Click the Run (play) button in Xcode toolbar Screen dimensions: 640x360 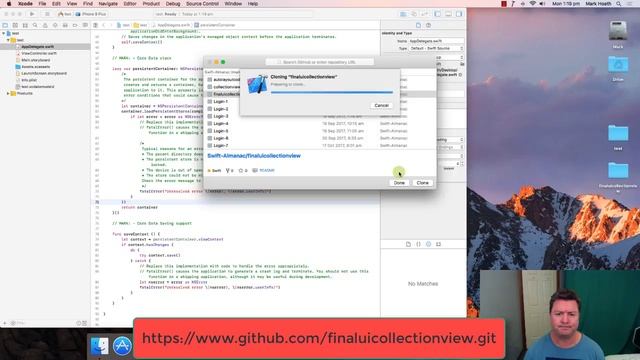[32, 14]
